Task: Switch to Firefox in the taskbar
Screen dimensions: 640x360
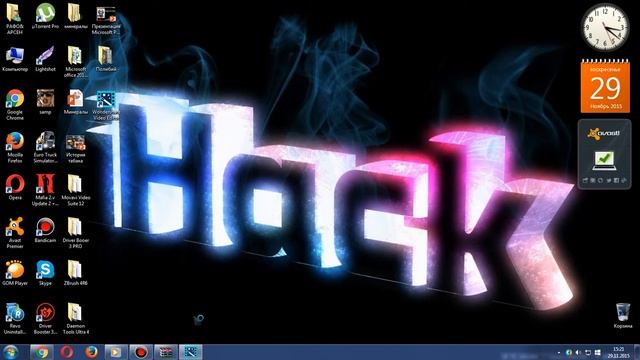Action: coord(91,352)
